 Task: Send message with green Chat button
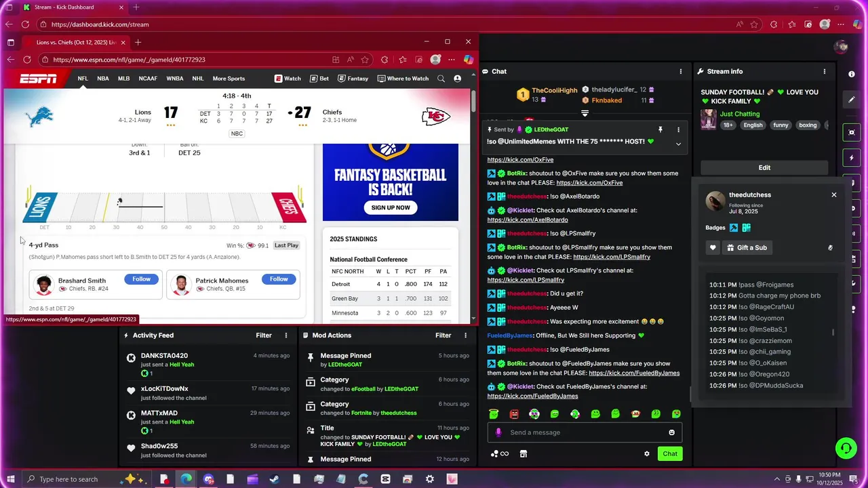coord(670,454)
